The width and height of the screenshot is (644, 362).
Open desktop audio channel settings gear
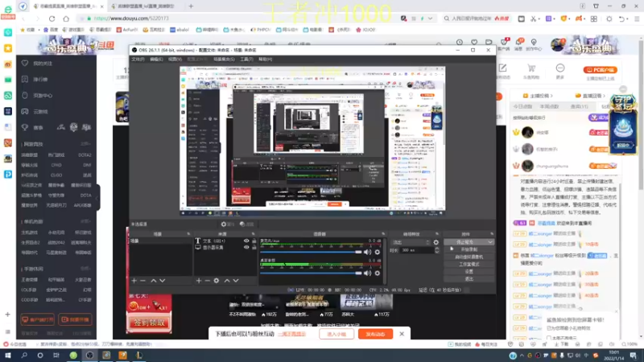[x=378, y=273]
